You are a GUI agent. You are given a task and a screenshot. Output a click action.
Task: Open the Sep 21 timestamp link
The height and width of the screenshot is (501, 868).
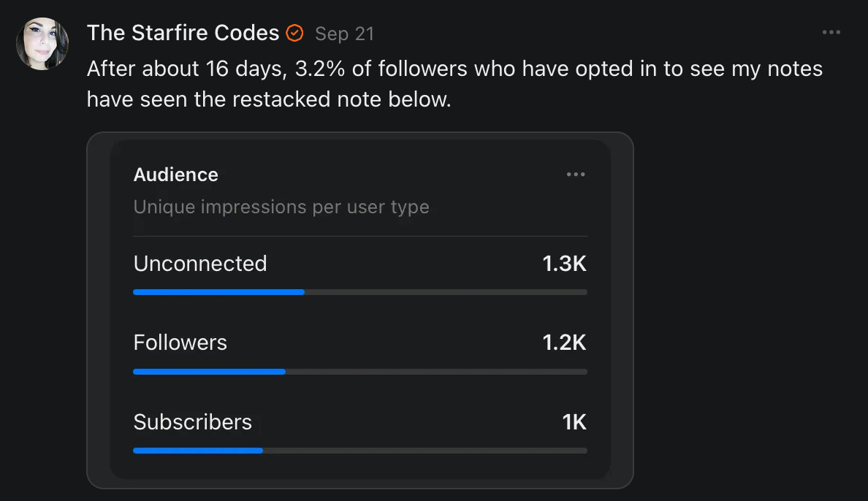[x=344, y=34]
